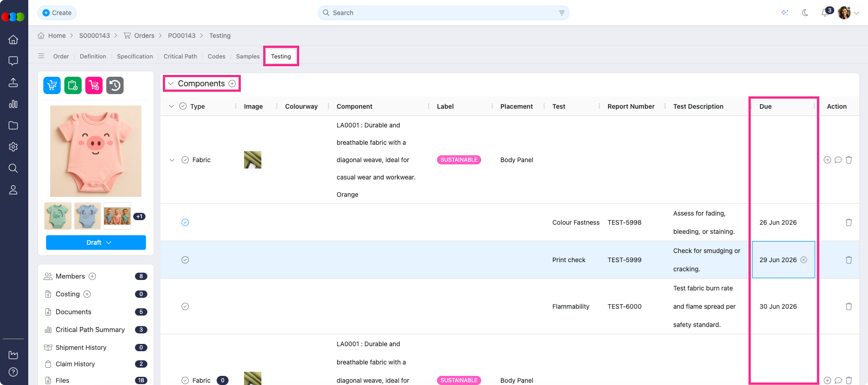This screenshot has width=868, height=385.
Task: Open the folder icon in sidebar
Action: (x=13, y=125)
